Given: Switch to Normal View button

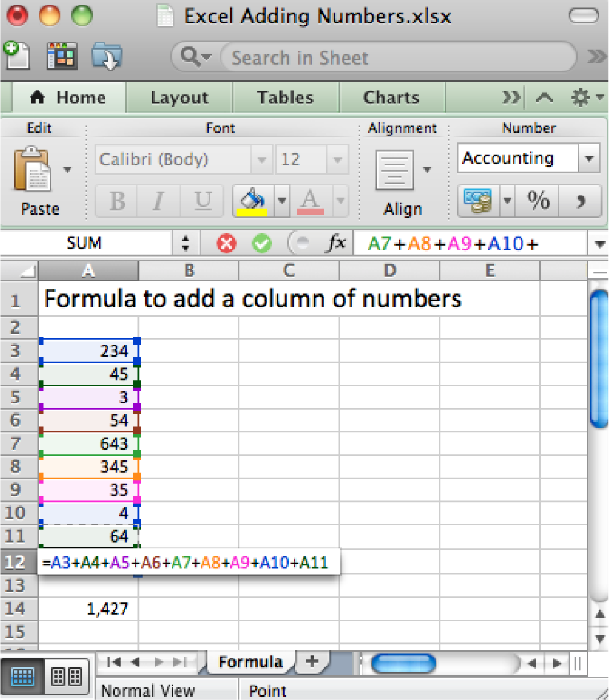Looking at the screenshot, I should pyautogui.click(x=22, y=677).
